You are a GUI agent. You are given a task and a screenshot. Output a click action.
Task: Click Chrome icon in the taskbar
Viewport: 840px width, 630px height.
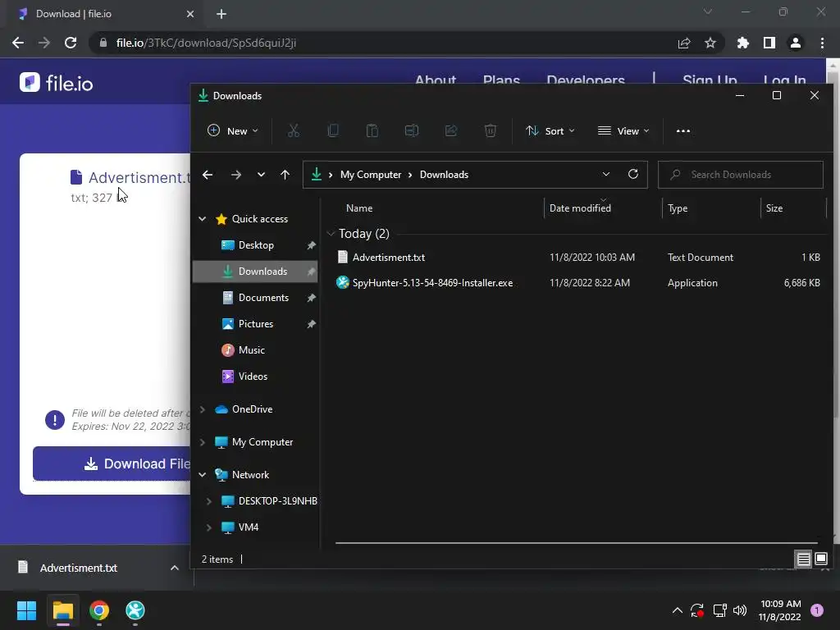coord(99,610)
